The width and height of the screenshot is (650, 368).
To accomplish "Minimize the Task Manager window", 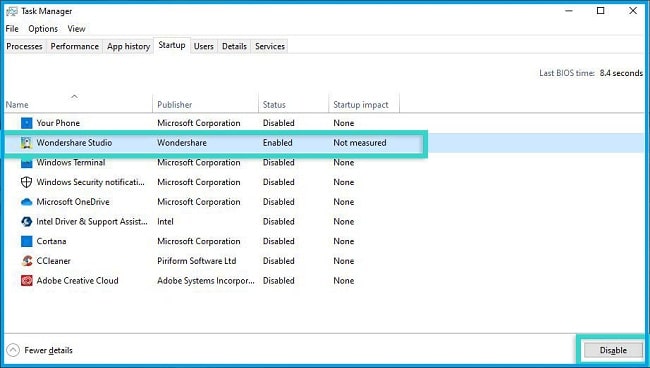I will 569,11.
